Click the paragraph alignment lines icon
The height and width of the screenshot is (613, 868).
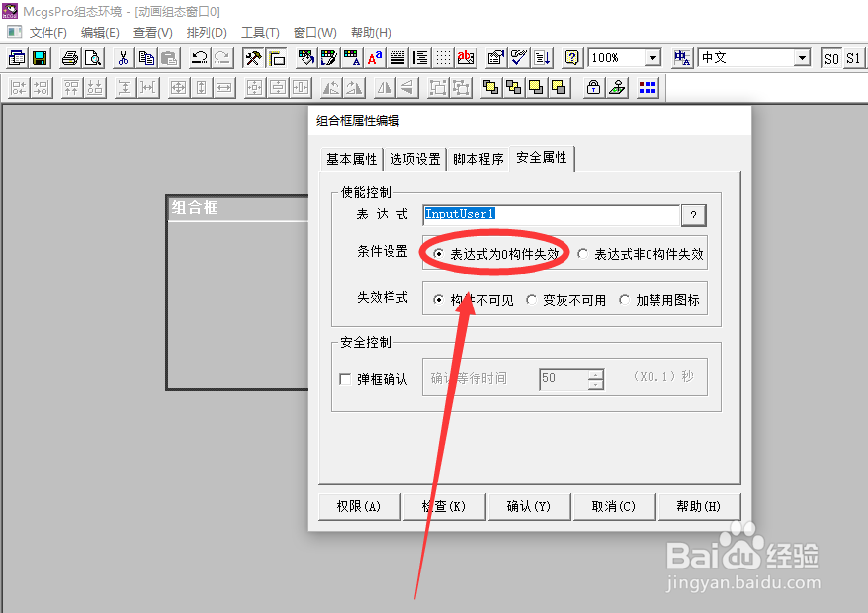[x=420, y=58]
